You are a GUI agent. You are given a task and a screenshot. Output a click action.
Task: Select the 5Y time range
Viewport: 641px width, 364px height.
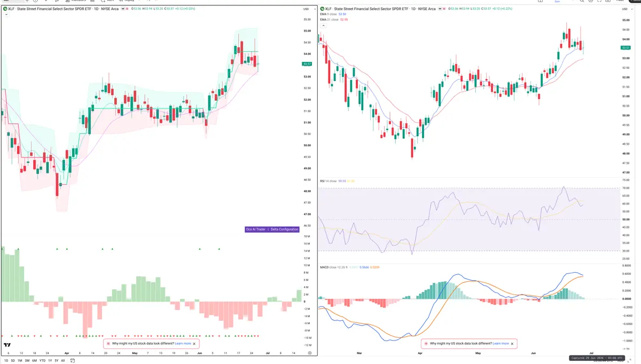57,361
